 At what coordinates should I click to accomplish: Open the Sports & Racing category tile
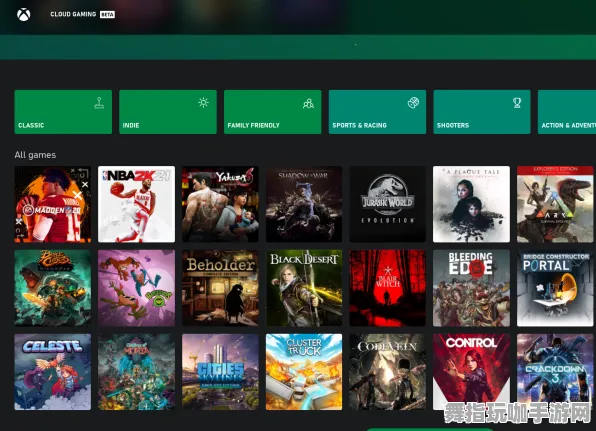[377, 112]
